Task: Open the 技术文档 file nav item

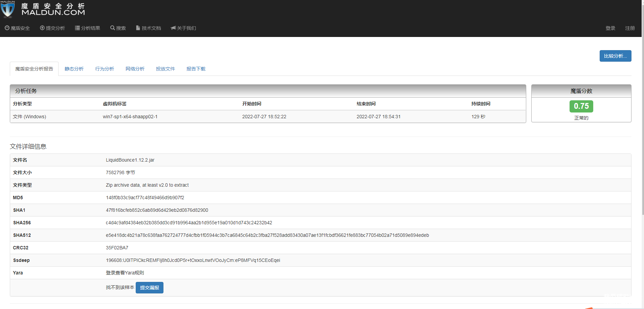Action: coord(149,28)
